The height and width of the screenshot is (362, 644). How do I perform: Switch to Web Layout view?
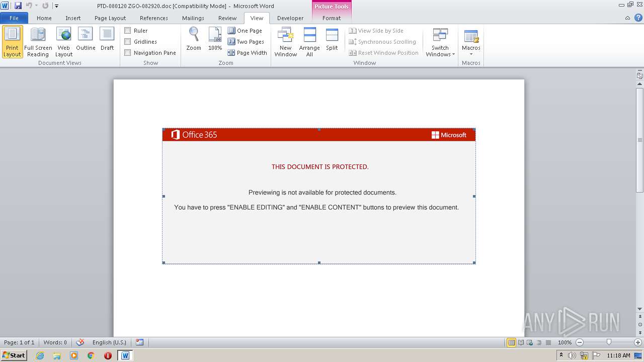coord(64,42)
